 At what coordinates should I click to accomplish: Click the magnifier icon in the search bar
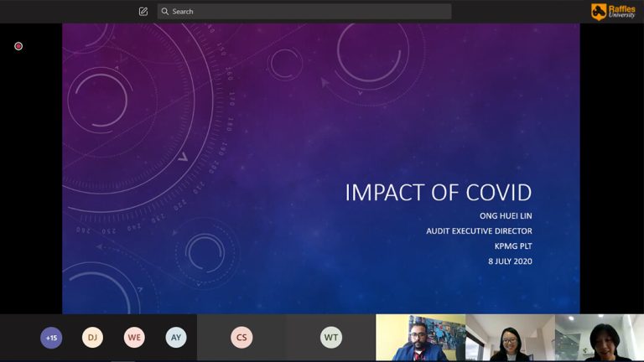point(164,12)
